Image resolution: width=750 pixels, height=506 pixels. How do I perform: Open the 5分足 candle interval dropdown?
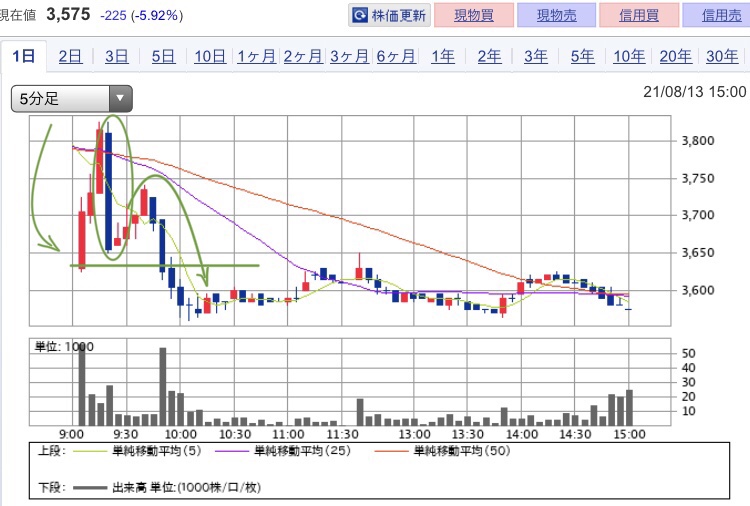pos(72,99)
